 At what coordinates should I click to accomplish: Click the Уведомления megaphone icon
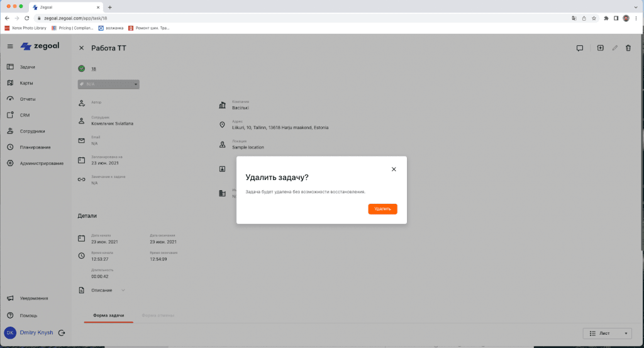pyautogui.click(x=10, y=298)
